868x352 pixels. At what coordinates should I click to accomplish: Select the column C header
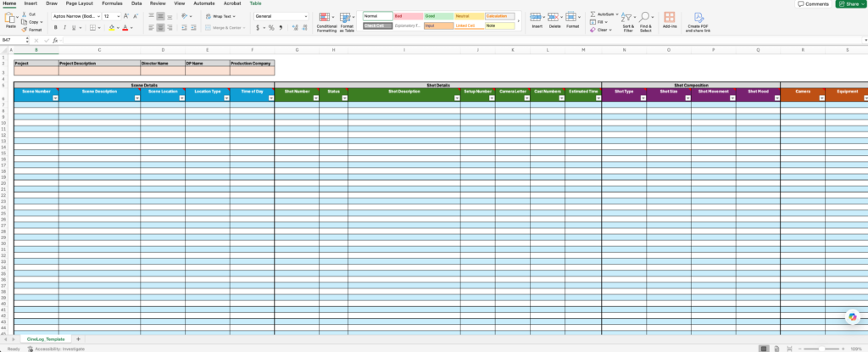point(100,50)
